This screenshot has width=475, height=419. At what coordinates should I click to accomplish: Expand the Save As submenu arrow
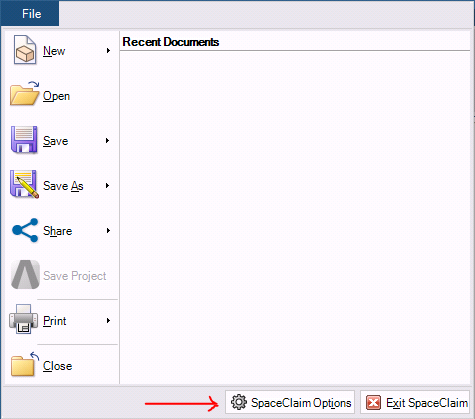coord(107,186)
